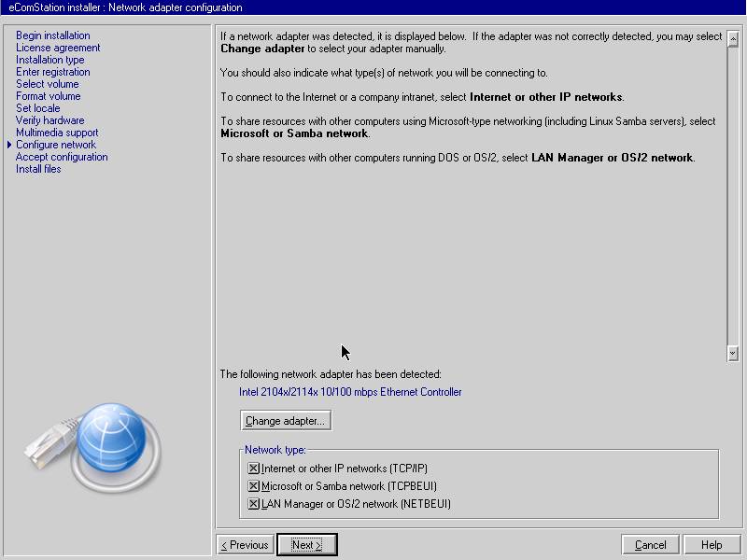Click the detected Intel Ethernet Controller text
The image size is (747, 560).
(350, 392)
